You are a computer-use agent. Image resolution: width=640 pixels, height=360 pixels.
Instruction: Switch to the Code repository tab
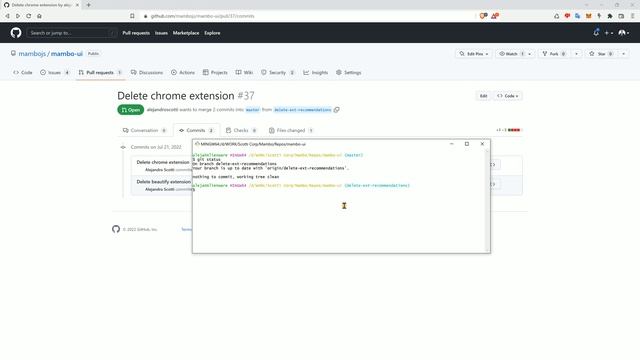(x=23, y=72)
